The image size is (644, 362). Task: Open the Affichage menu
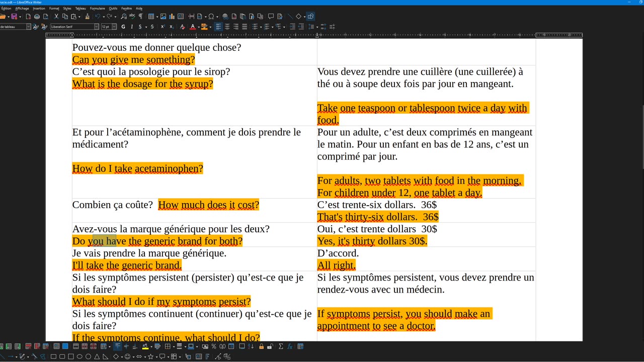pyautogui.click(x=22, y=9)
